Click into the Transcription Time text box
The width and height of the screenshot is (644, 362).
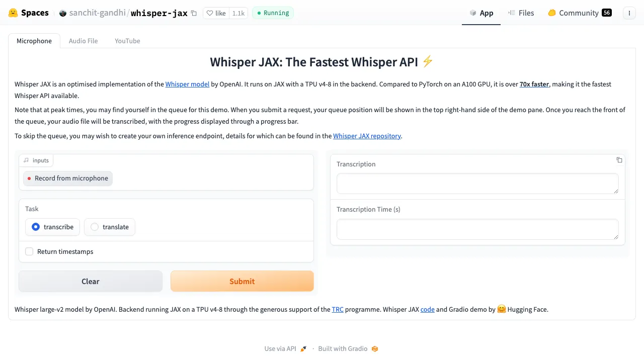click(477, 229)
